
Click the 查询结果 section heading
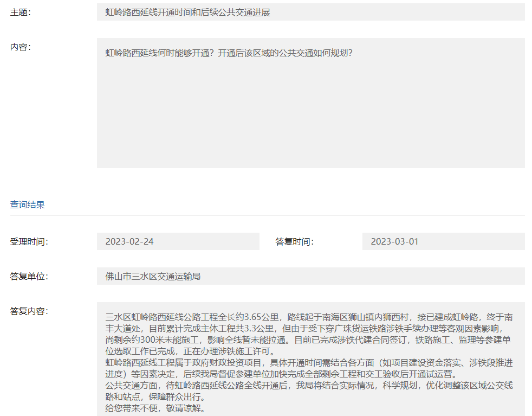tap(28, 204)
